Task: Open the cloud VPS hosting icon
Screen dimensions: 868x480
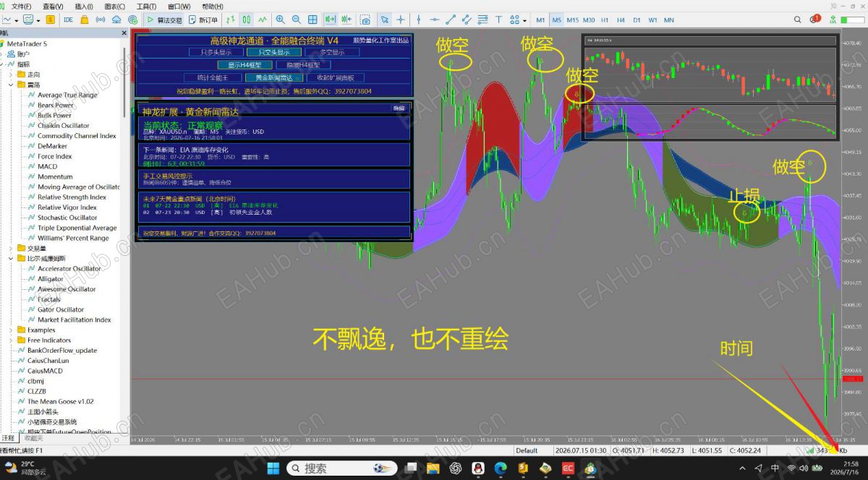Action: point(116,20)
